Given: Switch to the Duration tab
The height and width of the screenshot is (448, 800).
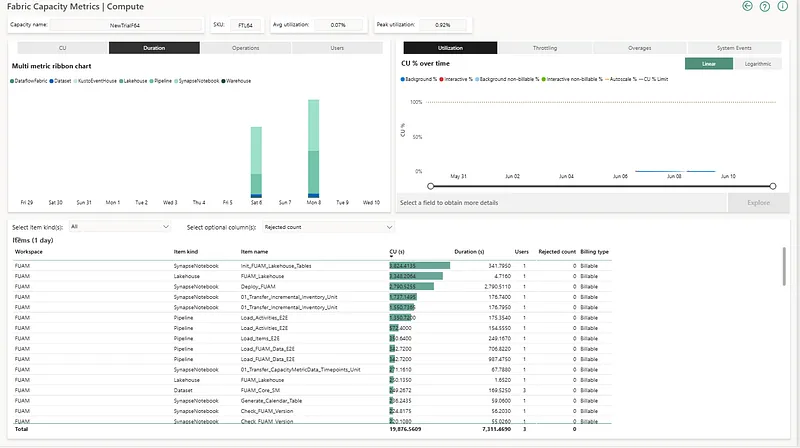Looking at the screenshot, I should (154, 48).
